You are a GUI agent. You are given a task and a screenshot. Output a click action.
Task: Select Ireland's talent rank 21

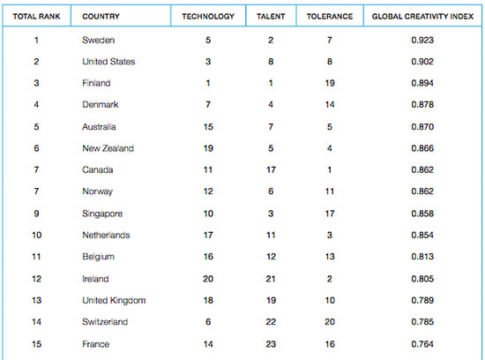pyautogui.click(x=271, y=279)
